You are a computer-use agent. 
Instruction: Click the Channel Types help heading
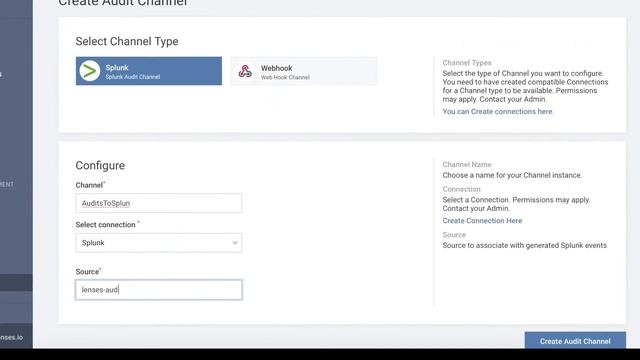pyautogui.click(x=467, y=62)
